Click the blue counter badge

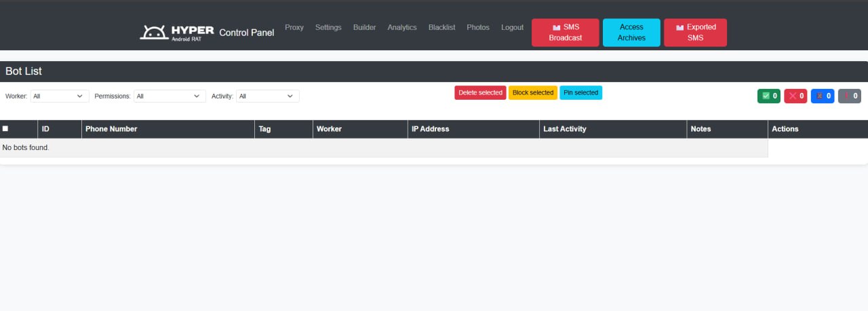[823, 96]
